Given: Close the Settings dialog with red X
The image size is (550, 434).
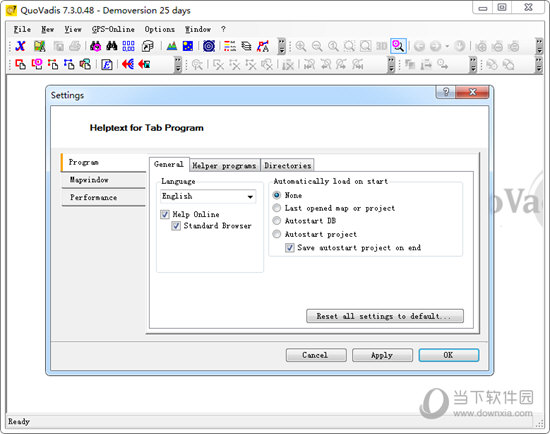Looking at the screenshot, I should 472,92.
